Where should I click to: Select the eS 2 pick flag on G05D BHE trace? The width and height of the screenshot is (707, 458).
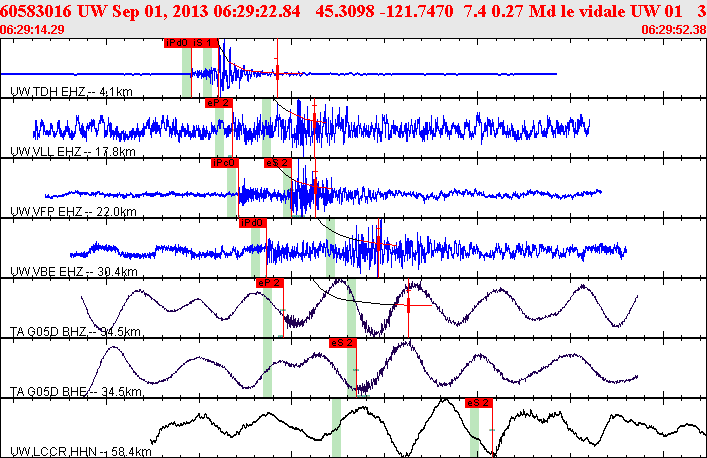(x=343, y=343)
